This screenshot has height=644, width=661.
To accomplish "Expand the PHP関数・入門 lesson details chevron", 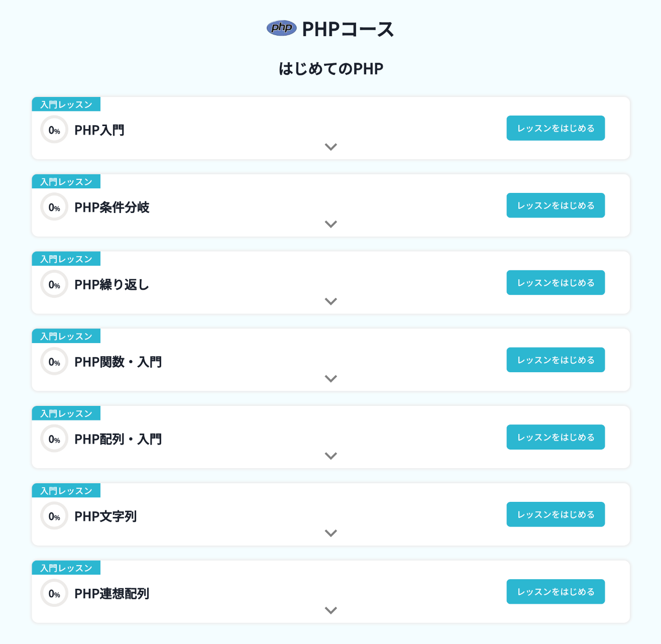I will [330, 379].
